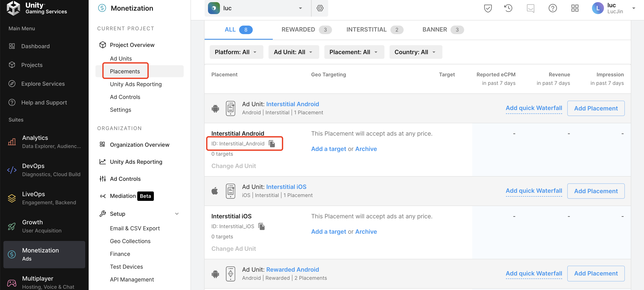Click the LiveOps layers icon

12,198
